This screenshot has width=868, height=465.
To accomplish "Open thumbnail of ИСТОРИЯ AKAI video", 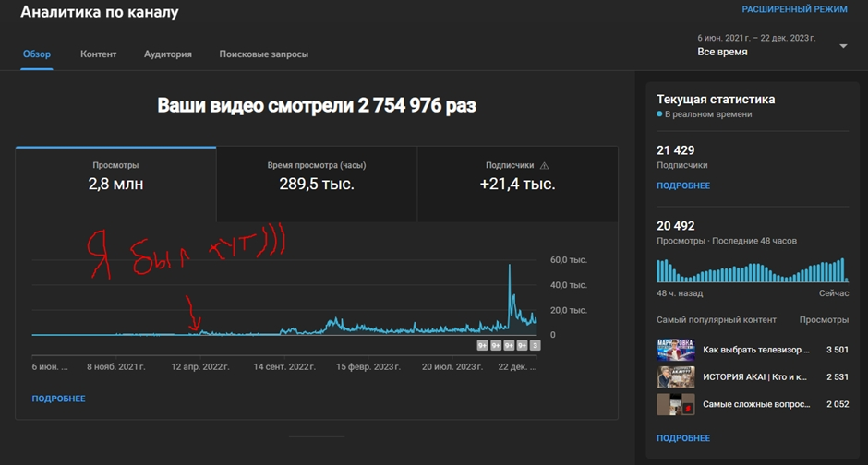I will click(x=675, y=377).
